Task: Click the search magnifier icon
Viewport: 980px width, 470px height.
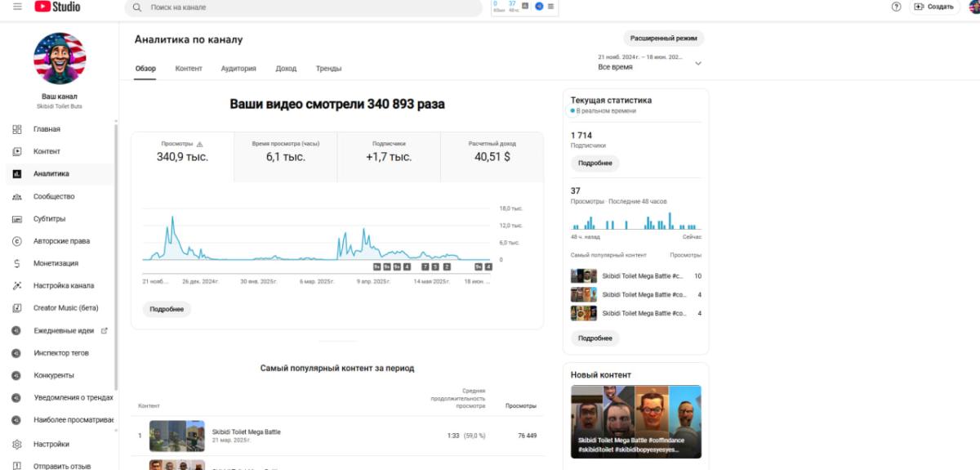Action: (x=137, y=7)
